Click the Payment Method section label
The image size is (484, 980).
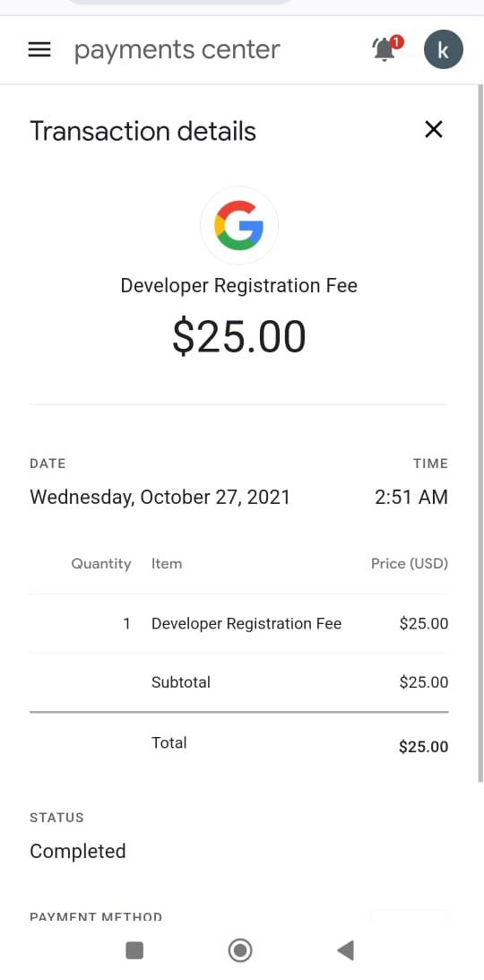coord(96,917)
